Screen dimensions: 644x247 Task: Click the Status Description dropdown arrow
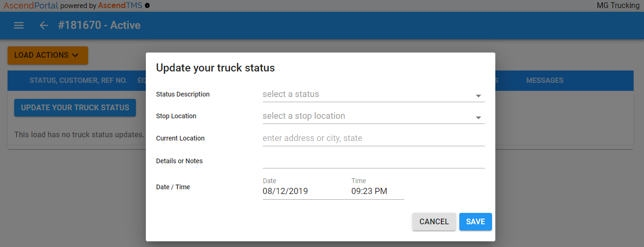coord(478,96)
